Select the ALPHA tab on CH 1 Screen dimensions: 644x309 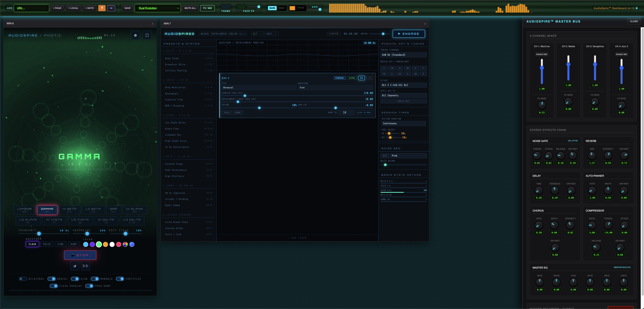click(x=352, y=78)
